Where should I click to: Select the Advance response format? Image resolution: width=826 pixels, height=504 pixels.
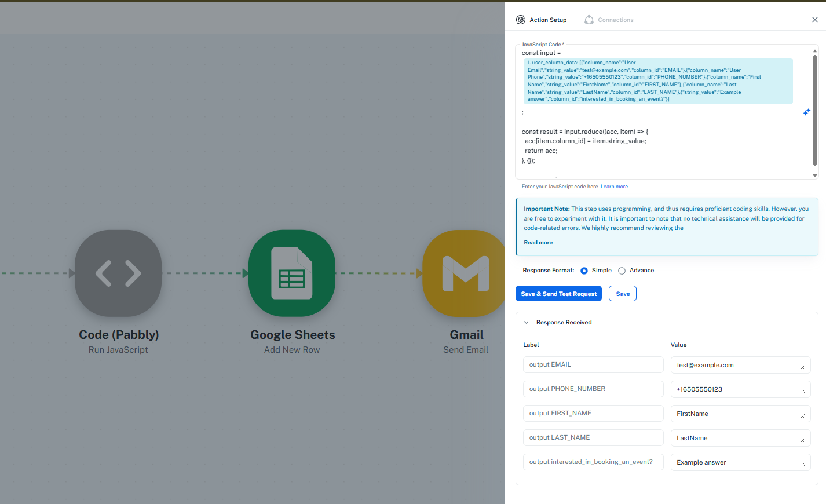(622, 271)
